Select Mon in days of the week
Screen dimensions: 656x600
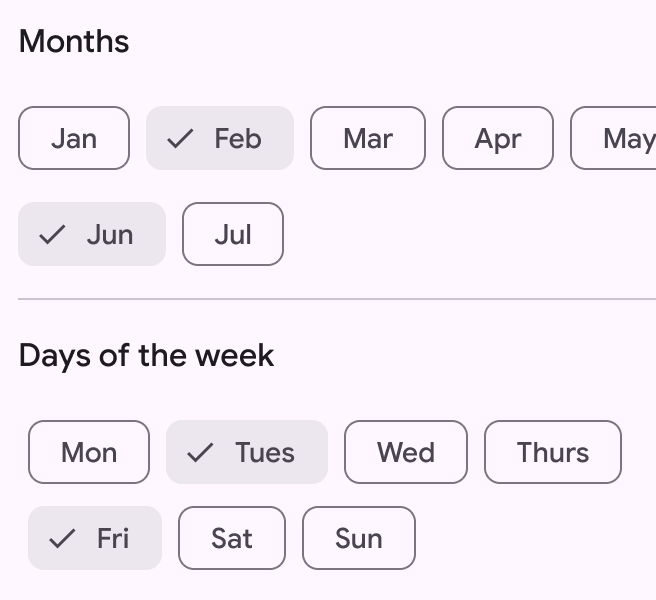89,452
